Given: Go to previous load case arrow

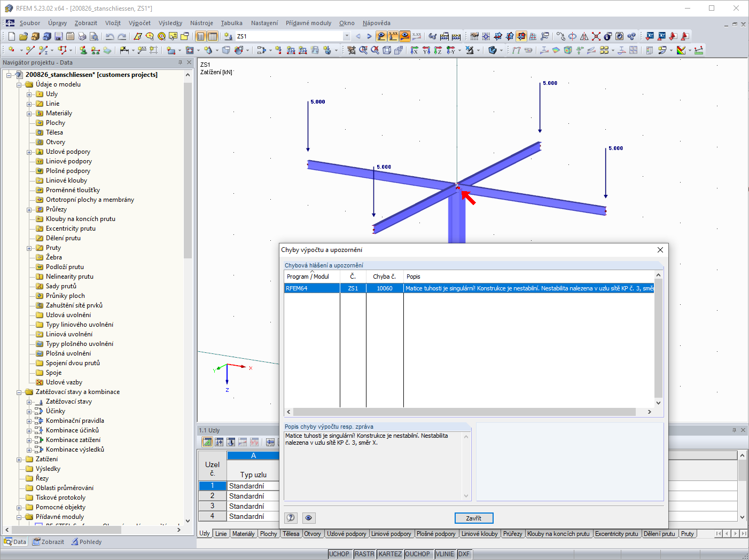Looking at the screenshot, I should point(358,36).
